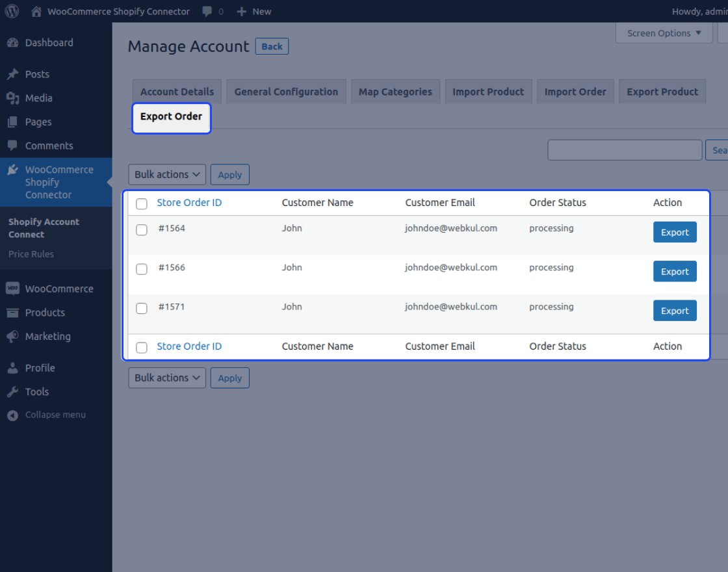This screenshot has height=572, width=728.
Task: Click the Profile user icon
Action: 13,368
